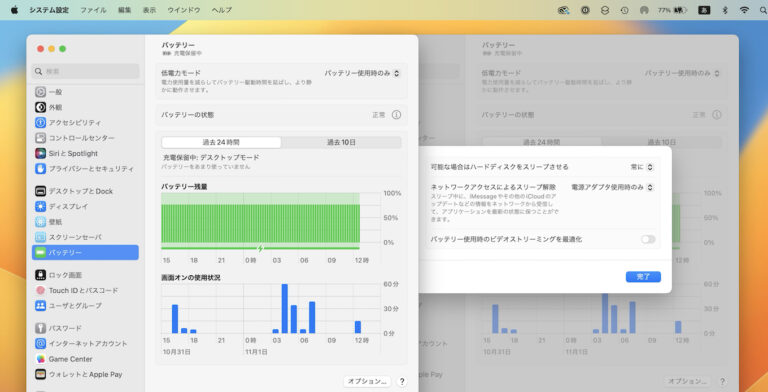Click 充電保留中: デスクトップモード text
The image size is (768, 392).
click(211, 158)
